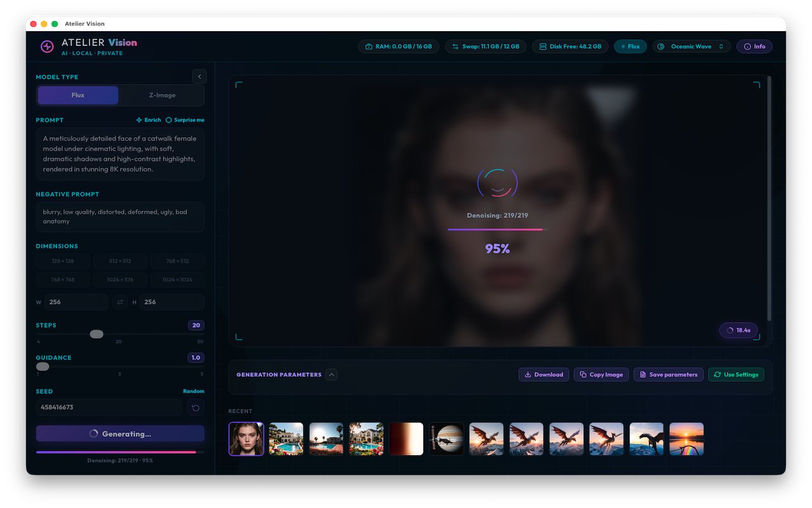Open the Info panel
Image resolution: width=812 pixels, height=508 pixels.
pos(754,46)
